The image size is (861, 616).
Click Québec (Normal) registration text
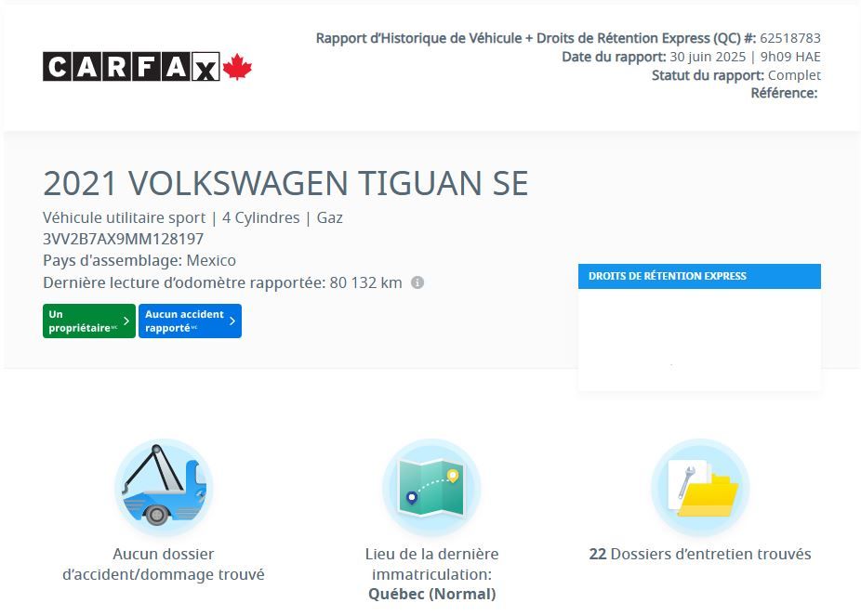tap(431, 594)
